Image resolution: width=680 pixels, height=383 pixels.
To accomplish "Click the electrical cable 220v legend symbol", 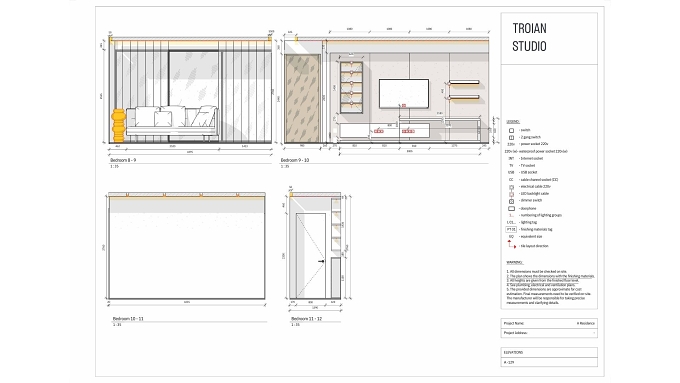I will [x=511, y=187].
